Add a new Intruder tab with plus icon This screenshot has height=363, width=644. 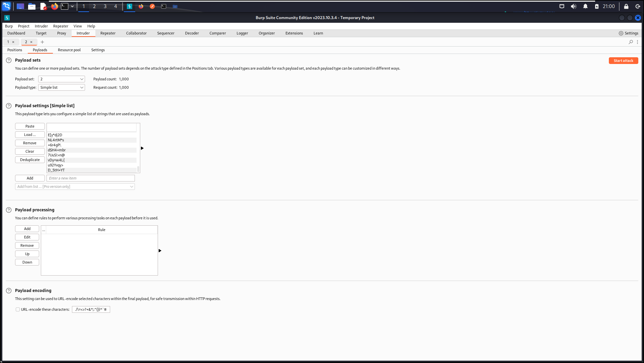point(43,42)
